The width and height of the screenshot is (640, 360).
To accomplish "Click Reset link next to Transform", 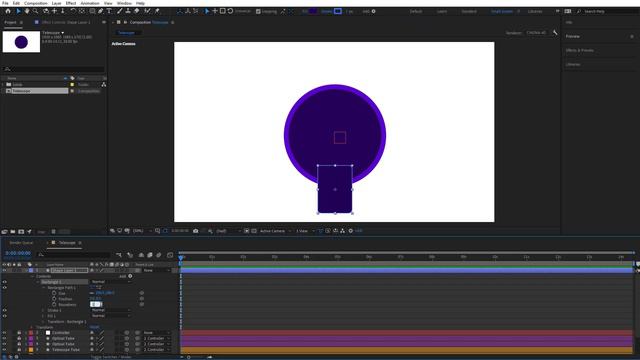I will 94,327.
